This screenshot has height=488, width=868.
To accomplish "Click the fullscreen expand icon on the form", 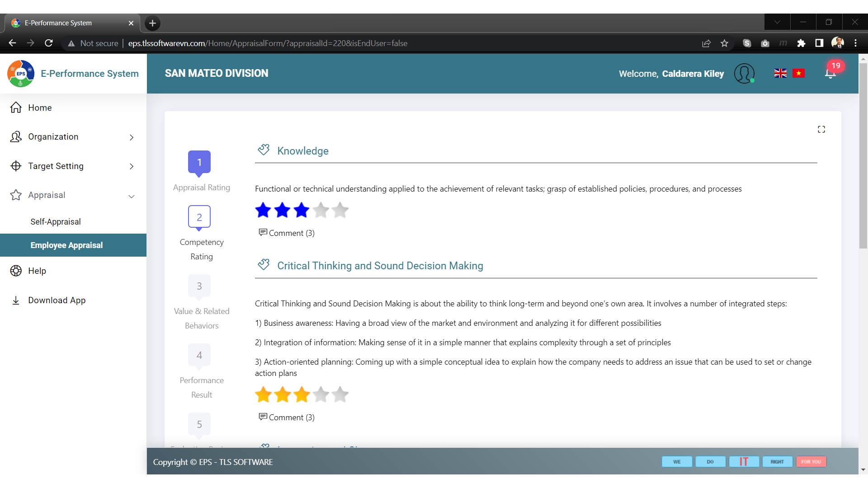I will tap(821, 129).
